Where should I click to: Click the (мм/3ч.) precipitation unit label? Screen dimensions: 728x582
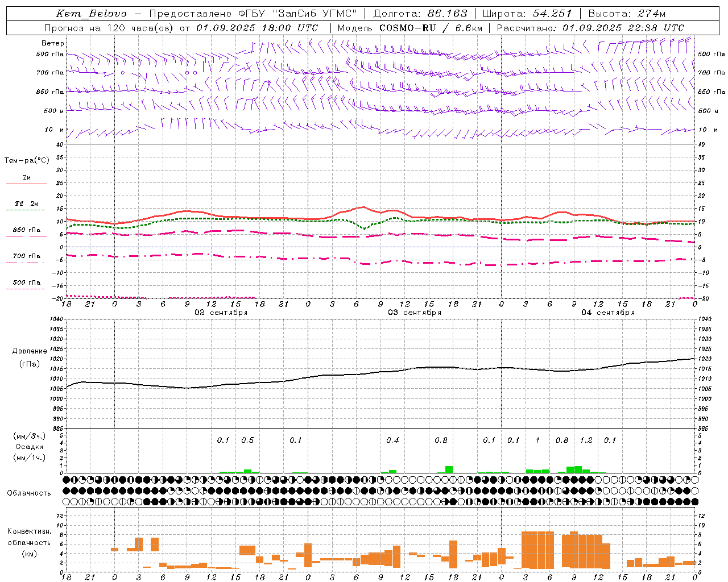(x=30, y=436)
